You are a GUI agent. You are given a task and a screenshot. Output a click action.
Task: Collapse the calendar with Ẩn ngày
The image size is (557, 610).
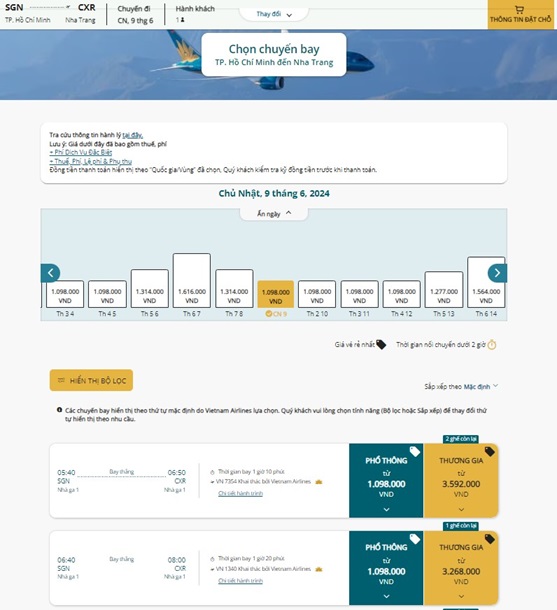274,214
